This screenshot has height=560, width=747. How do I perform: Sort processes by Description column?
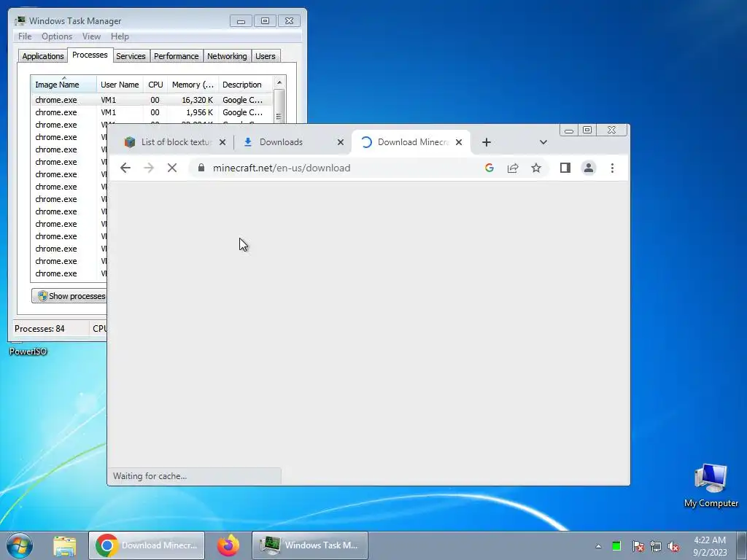coord(245,85)
